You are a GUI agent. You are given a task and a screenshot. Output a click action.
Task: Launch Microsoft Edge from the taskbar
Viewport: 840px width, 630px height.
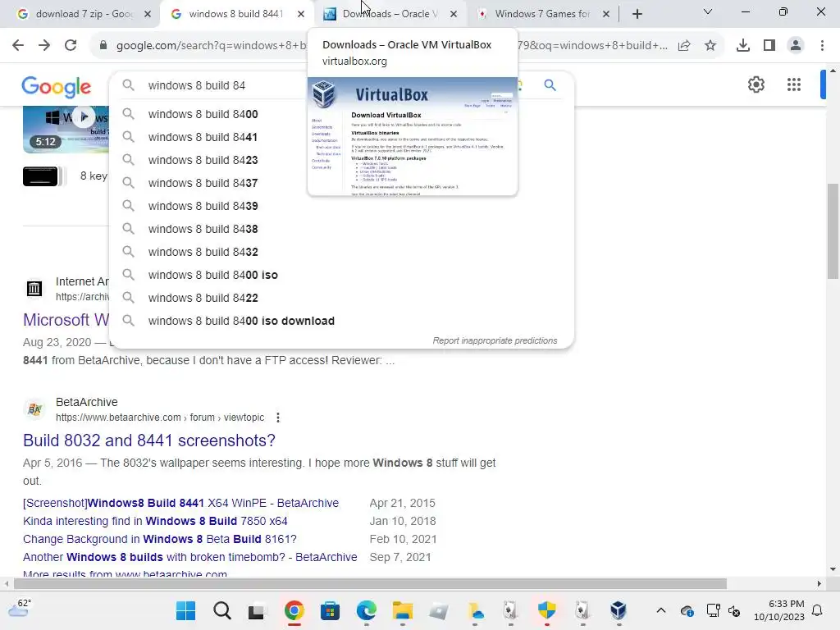(x=367, y=610)
